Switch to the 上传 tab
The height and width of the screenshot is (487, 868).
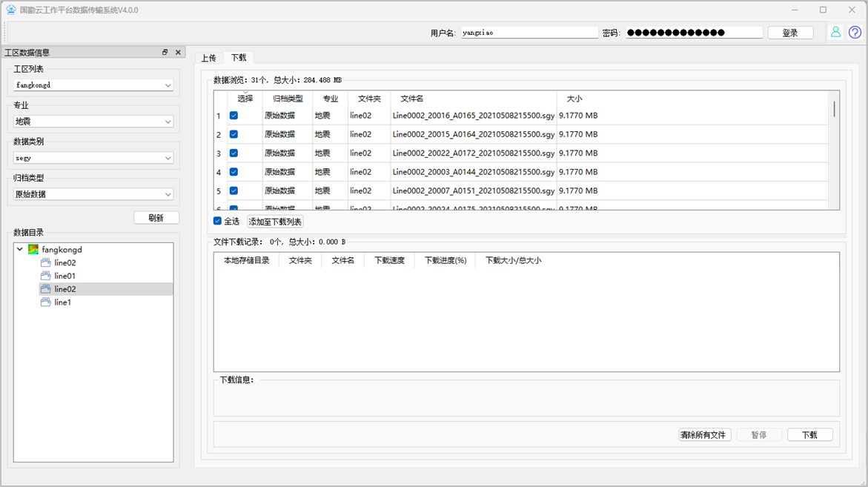(x=208, y=58)
